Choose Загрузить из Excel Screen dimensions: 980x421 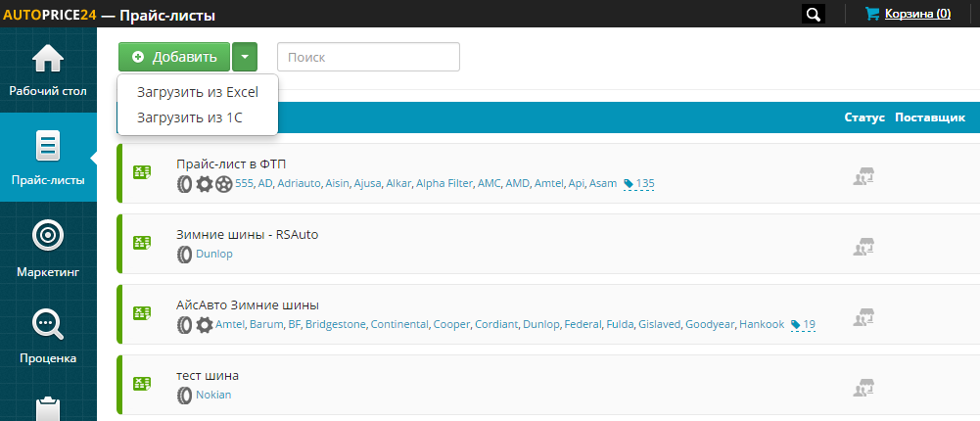pyautogui.click(x=198, y=92)
